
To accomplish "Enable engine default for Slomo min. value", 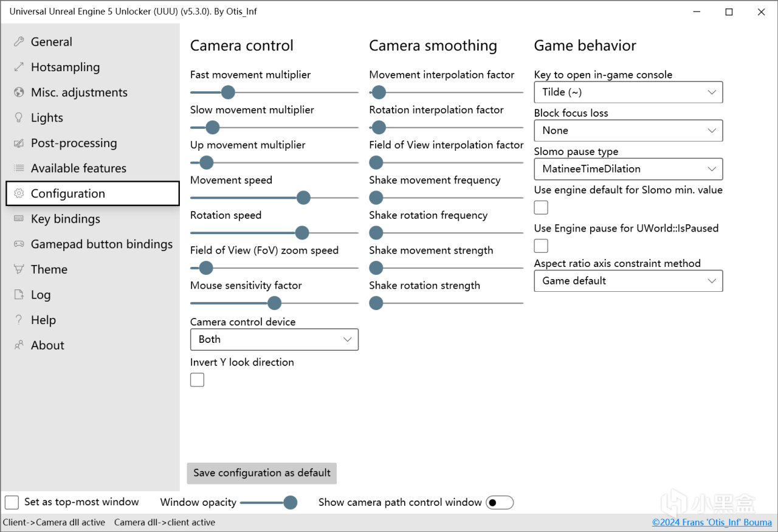I will click(541, 208).
